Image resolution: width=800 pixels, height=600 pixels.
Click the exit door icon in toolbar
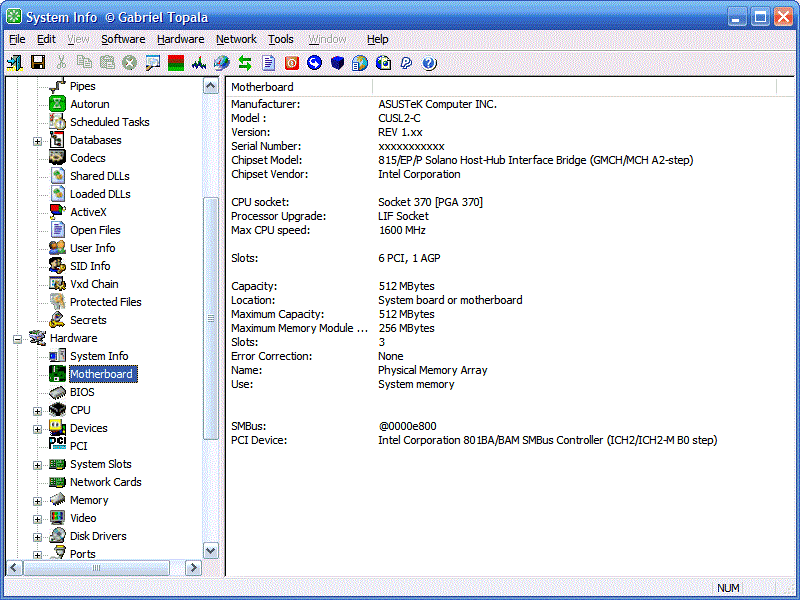pos(15,63)
